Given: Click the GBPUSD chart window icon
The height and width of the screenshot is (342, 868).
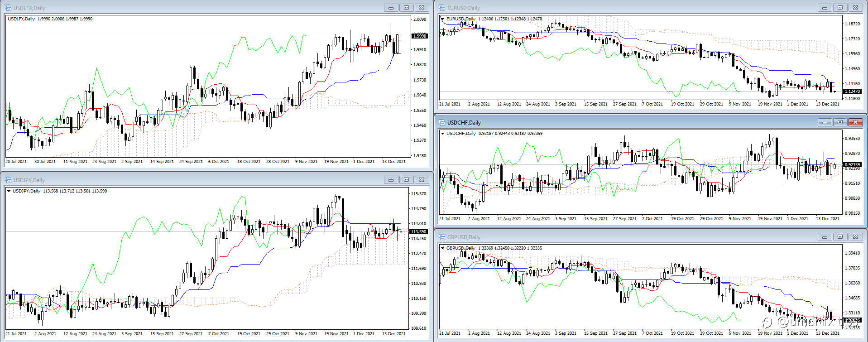Looking at the screenshot, I should tap(442, 237).
